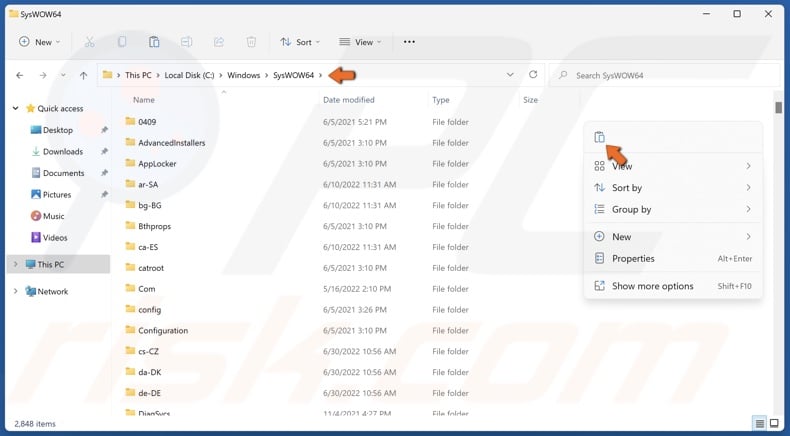
Task: Unpin Desktop using its pin icon
Action: click(104, 130)
